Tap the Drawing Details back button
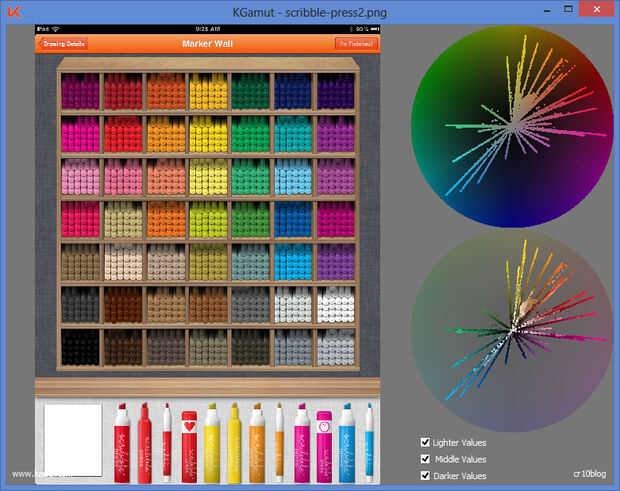 click(63, 44)
